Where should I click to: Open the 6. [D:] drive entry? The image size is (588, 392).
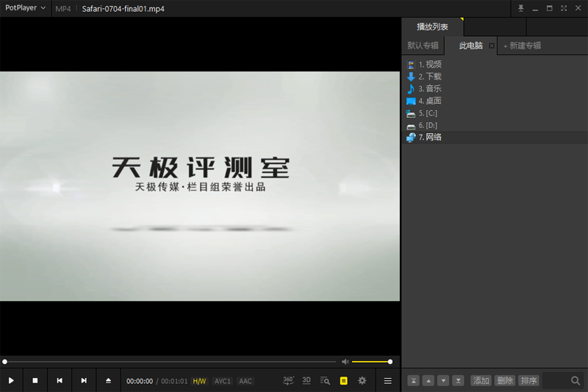(x=495, y=125)
